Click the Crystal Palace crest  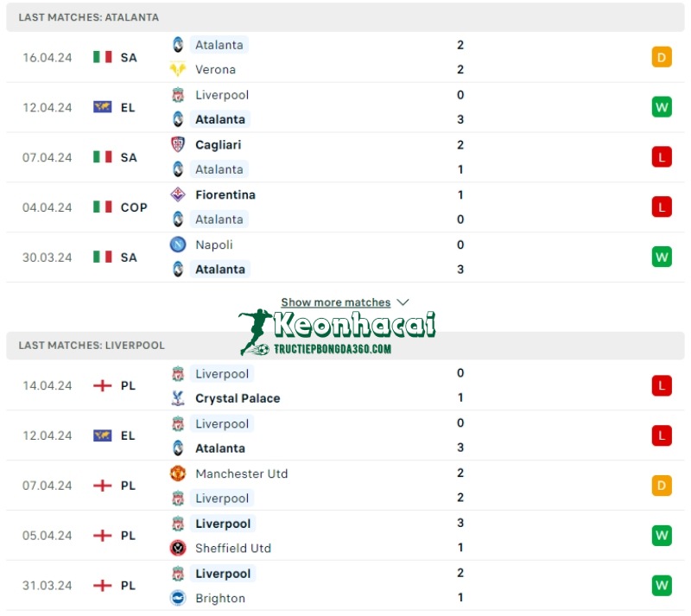click(x=179, y=398)
